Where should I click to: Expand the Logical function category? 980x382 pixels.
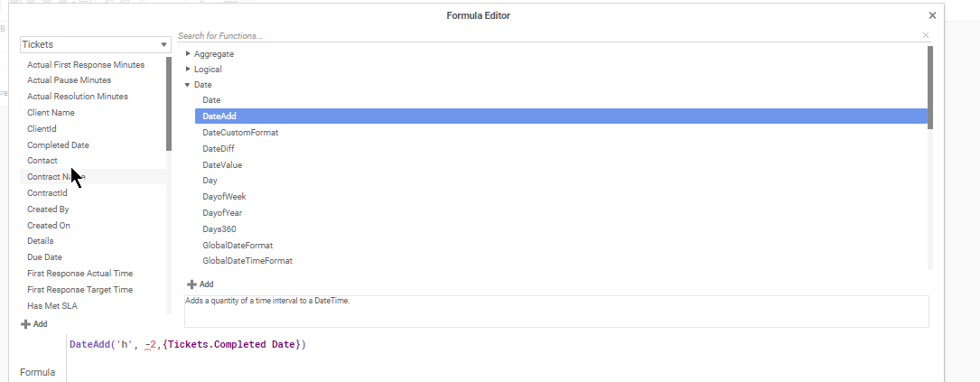pyautogui.click(x=188, y=69)
